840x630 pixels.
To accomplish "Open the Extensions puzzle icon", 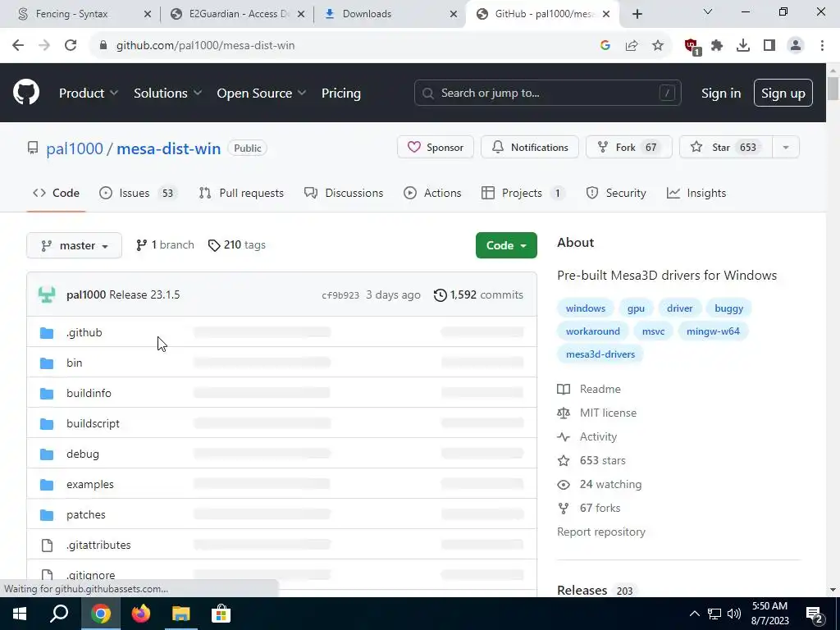I will pyautogui.click(x=717, y=46).
